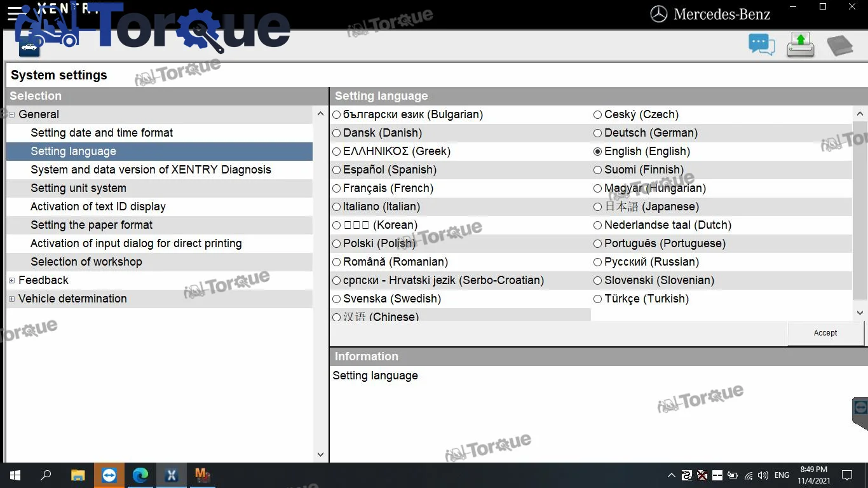The width and height of the screenshot is (868, 488).
Task: Select Dansk (Danish) language option
Action: pos(337,133)
